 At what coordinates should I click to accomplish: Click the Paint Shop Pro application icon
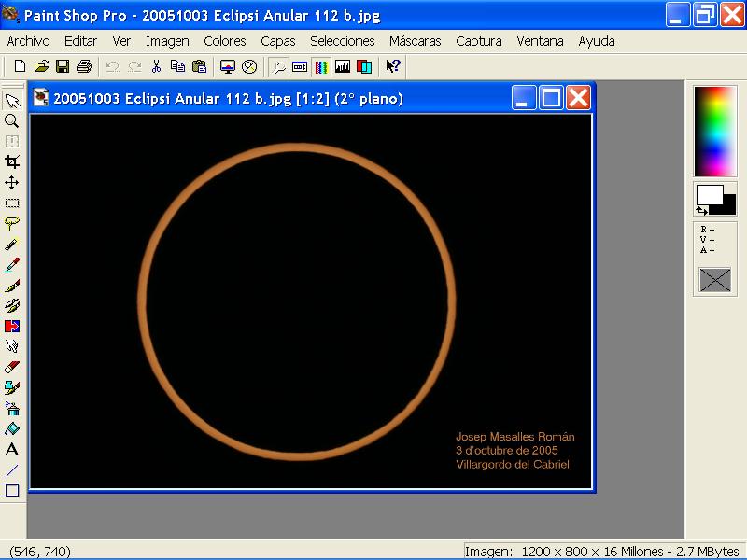coord(10,14)
